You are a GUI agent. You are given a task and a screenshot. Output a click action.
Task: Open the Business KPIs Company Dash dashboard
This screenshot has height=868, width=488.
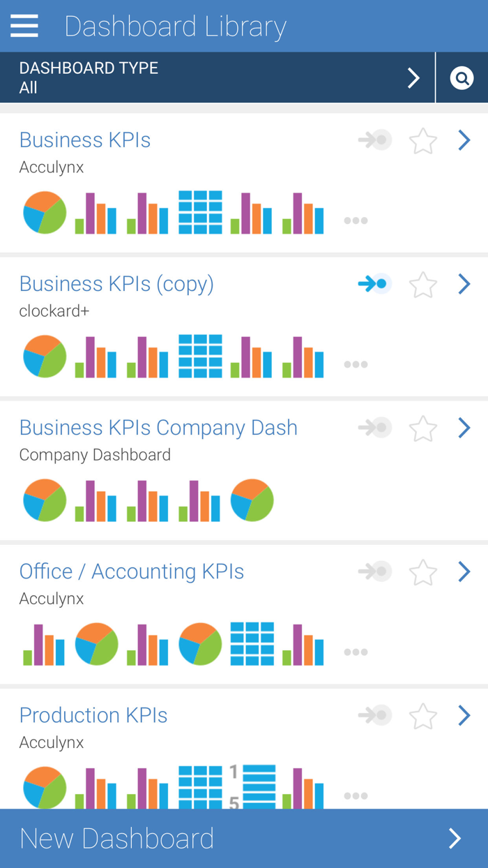click(158, 428)
